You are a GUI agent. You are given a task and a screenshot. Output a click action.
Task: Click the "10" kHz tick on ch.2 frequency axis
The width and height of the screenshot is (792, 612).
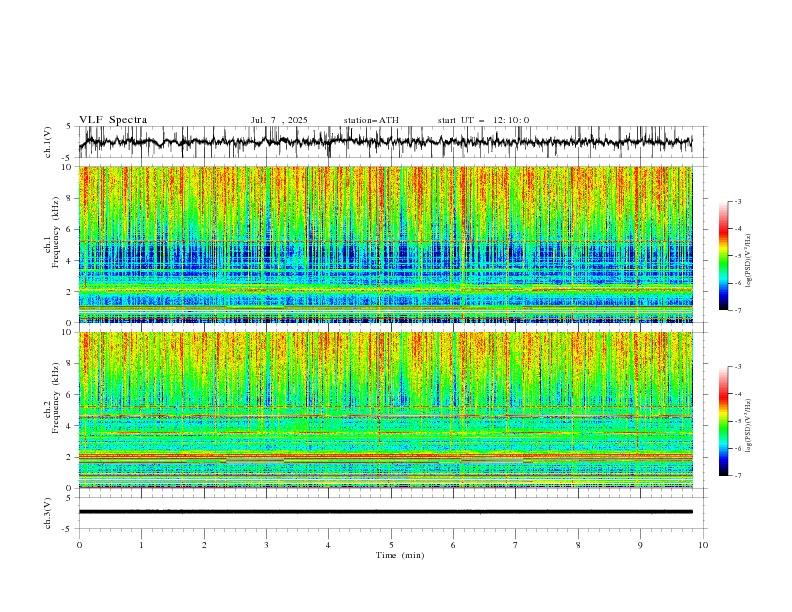(68, 332)
